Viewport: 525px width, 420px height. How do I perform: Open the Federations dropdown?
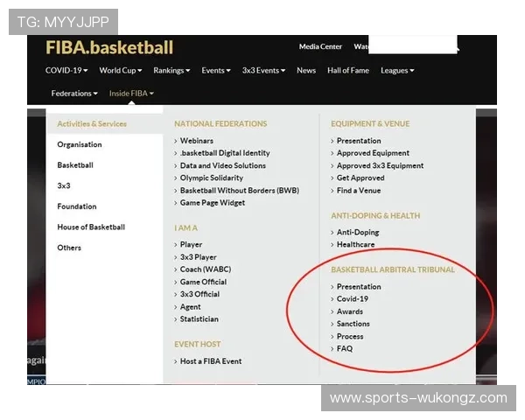(x=74, y=93)
